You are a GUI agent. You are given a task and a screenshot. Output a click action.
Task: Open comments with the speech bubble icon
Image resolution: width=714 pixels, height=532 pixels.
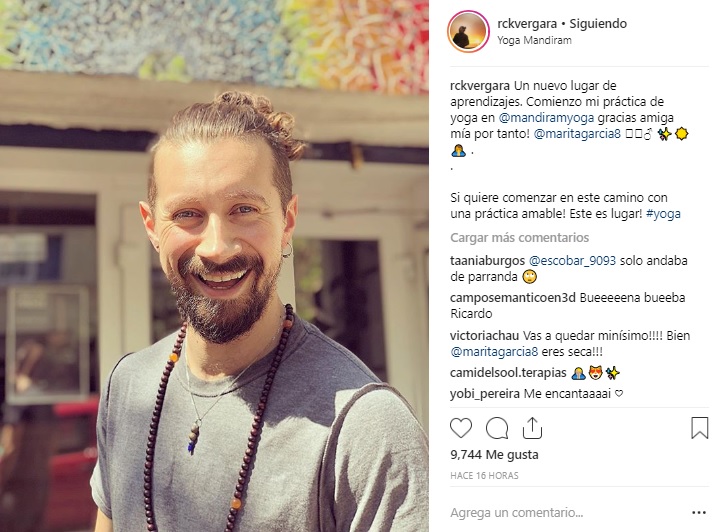pyautogui.click(x=497, y=428)
